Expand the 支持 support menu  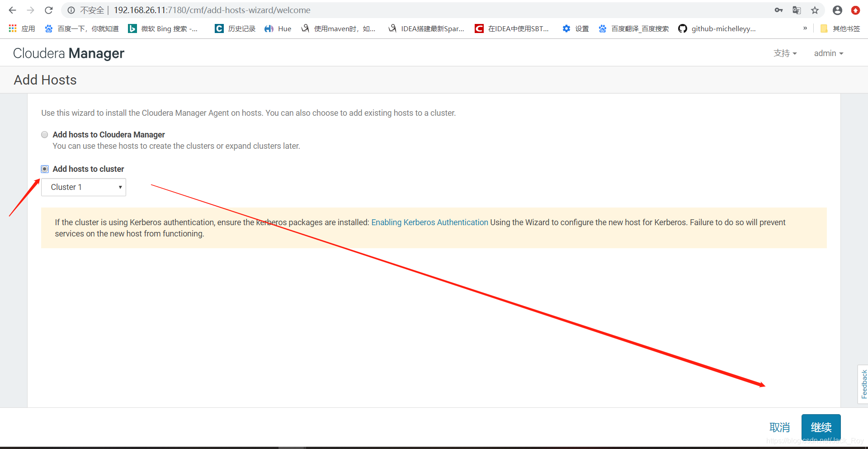[785, 53]
